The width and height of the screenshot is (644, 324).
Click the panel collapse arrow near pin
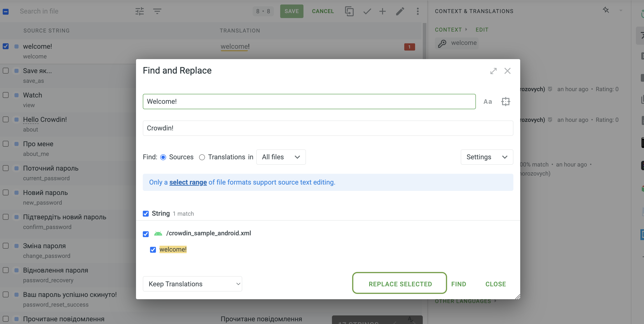pos(621,10)
